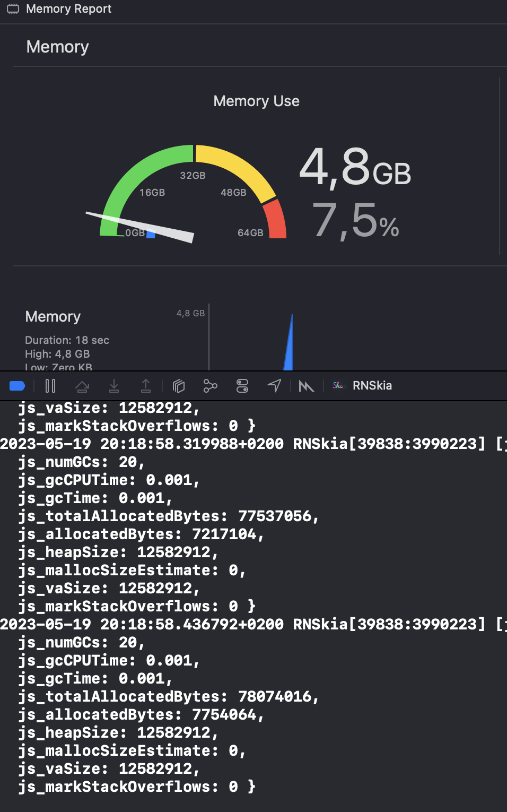The image size is (507, 812).
Task: Select the Step Into debugging icon
Action: pos(114,385)
